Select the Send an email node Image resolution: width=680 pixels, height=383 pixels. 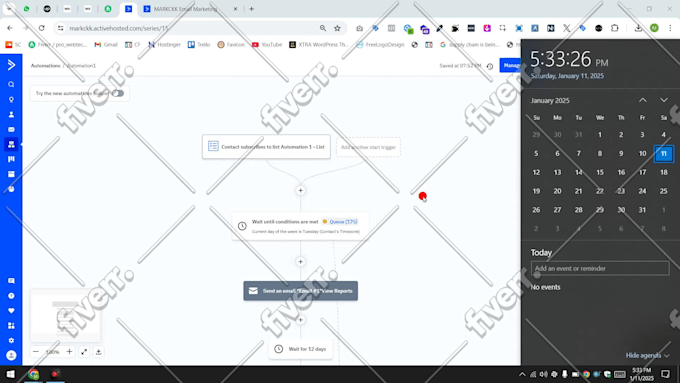(301, 291)
